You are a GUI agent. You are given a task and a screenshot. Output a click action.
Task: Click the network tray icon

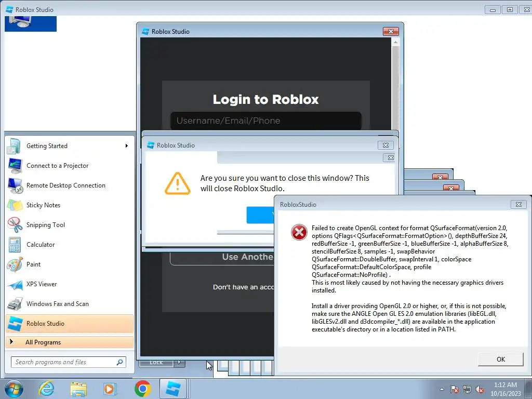point(467,389)
